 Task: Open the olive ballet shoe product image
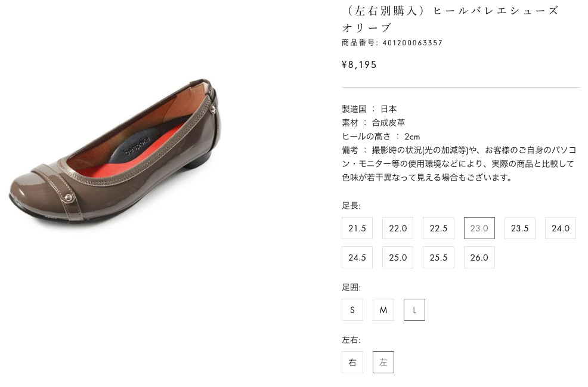[115, 152]
